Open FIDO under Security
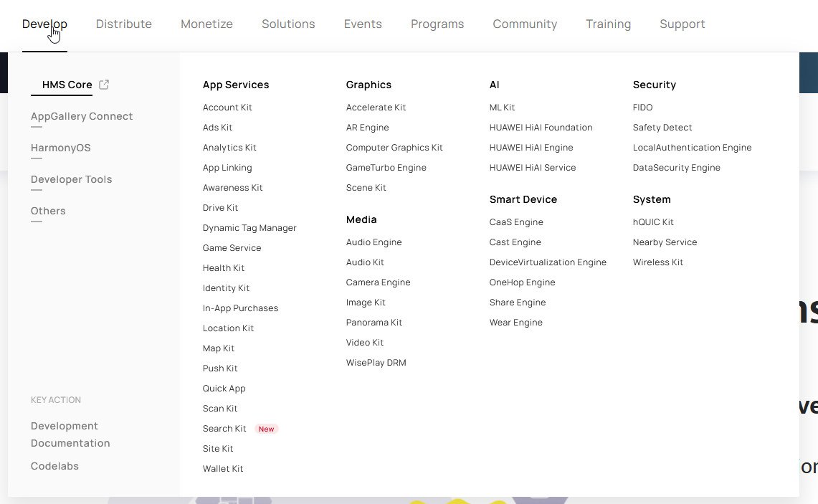This screenshot has width=818, height=504. click(642, 108)
